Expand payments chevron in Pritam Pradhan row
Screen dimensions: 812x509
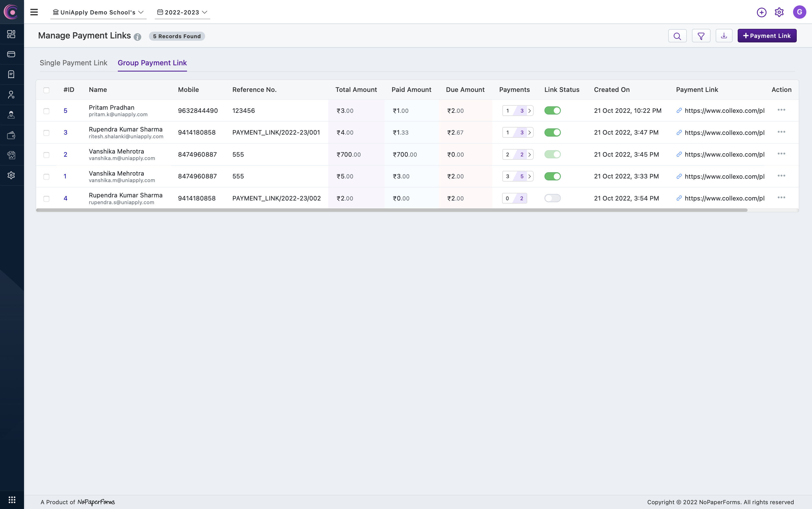(x=530, y=111)
